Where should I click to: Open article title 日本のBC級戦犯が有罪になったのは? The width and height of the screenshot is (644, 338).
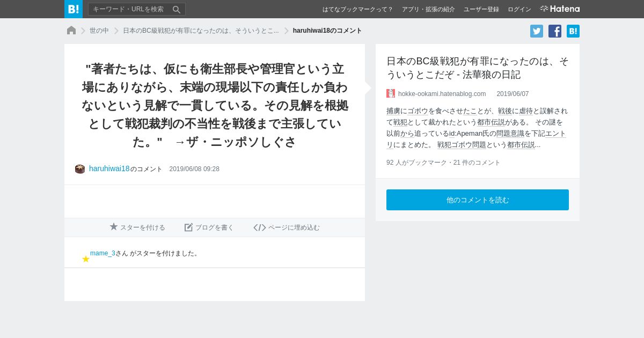pyautogui.click(x=477, y=68)
